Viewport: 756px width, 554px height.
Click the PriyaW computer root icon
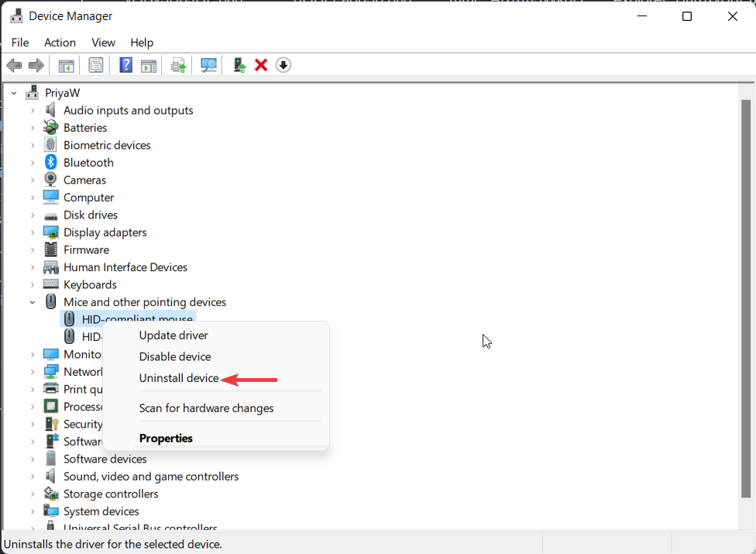tap(33, 92)
